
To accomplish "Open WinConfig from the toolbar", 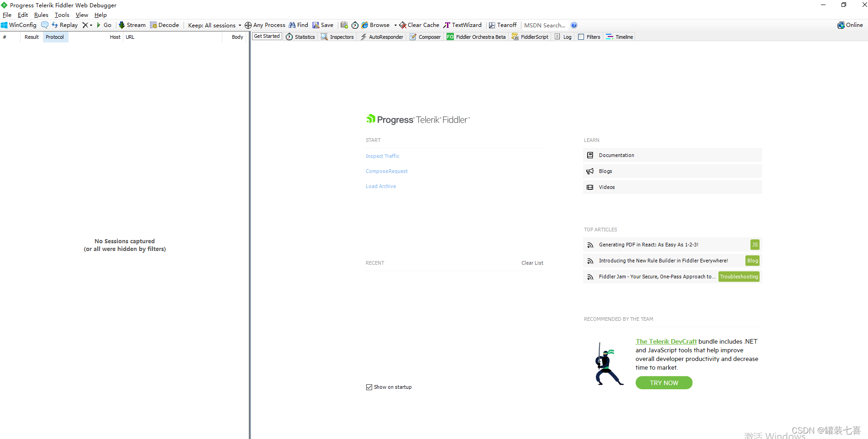I will [19, 25].
